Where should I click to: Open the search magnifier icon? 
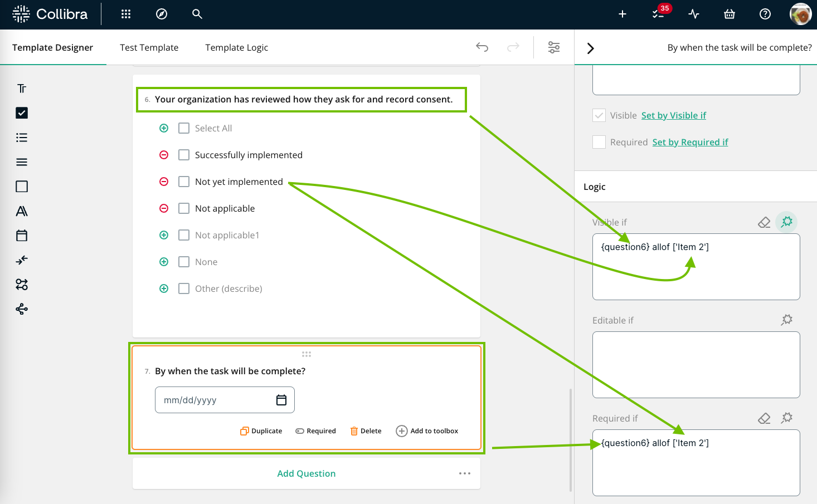pyautogui.click(x=197, y=14)
